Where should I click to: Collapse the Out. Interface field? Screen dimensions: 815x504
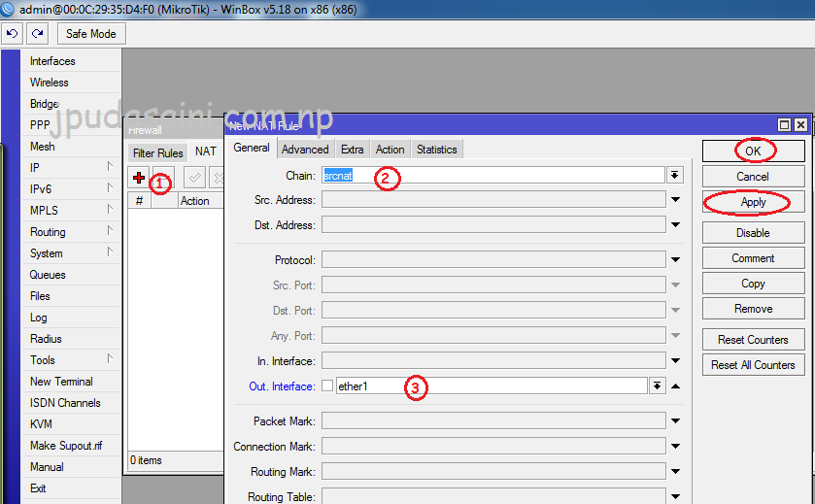[x=676, y=386]
